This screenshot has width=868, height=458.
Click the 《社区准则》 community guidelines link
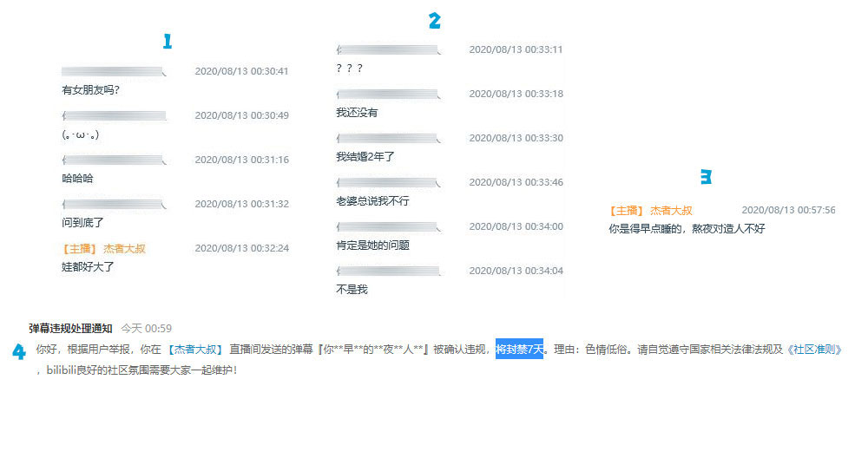[x=814, y=350]
